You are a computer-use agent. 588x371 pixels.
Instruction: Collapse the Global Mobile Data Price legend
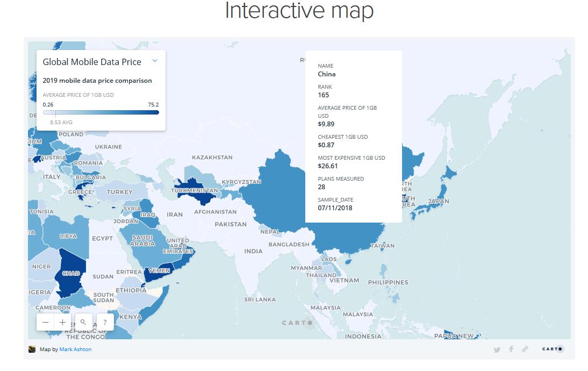[x=155, y=61]
